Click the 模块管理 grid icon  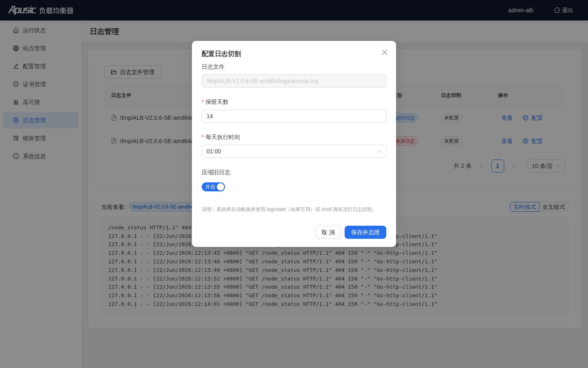pyautogui.click(x=16, y=138)
